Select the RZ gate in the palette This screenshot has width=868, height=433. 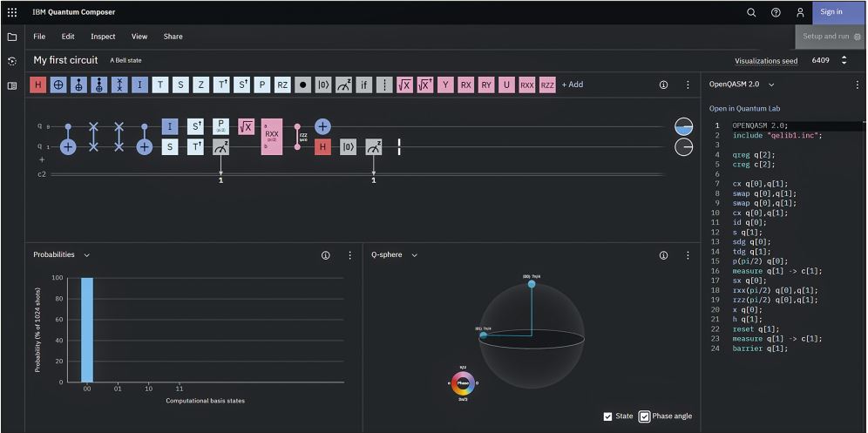click(x=282, y=85)
